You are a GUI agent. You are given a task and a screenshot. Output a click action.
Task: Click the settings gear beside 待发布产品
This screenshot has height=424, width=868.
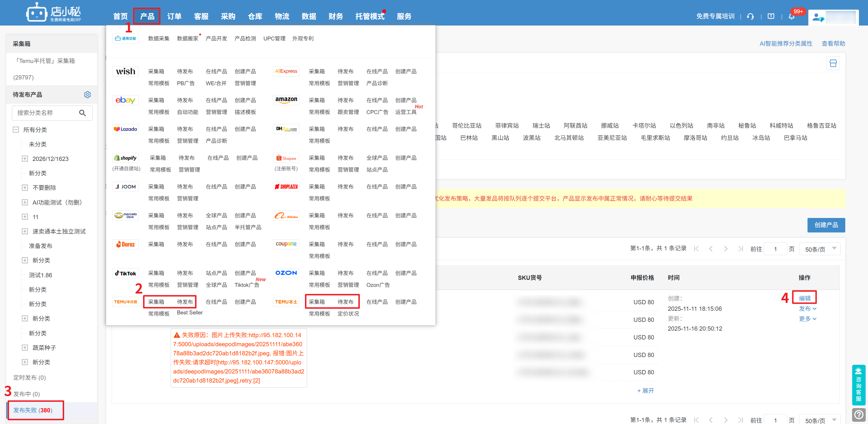click(87, 95)
